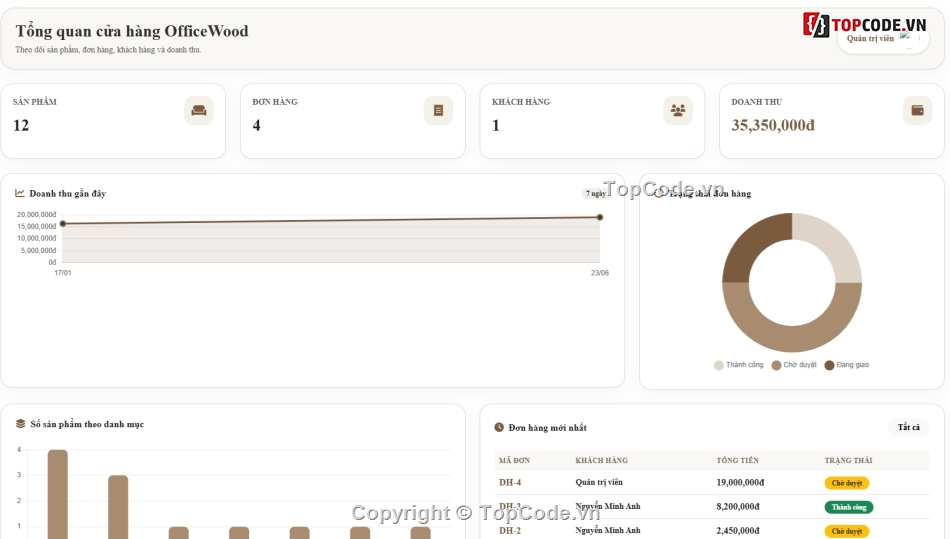Image resolution: width=950 pixels, height=539 pixels.
Task: Click the green Thành công status badge
Action: (x=848, y=507)
